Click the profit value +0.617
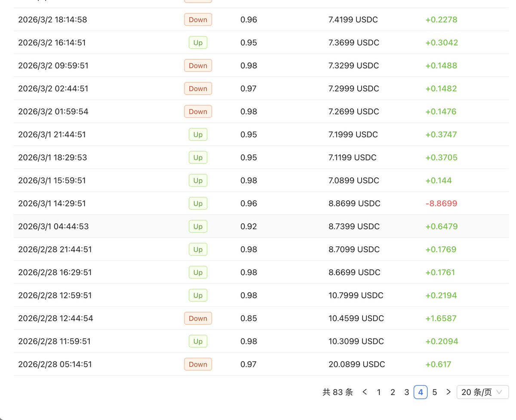Image resolution: width=516 pixels, height=420 pixels. 438,364
